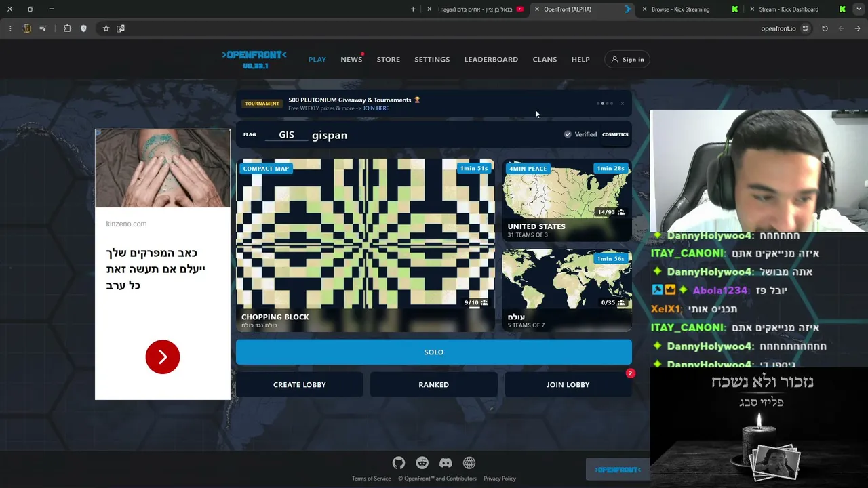Open the CLANS menu item
The image size is (868, 488).
[x=545, y=60]
